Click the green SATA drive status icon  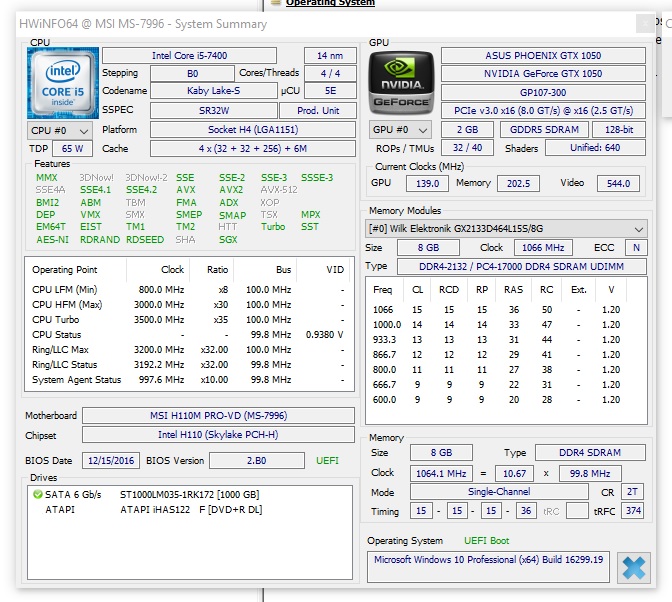[38, 494]
